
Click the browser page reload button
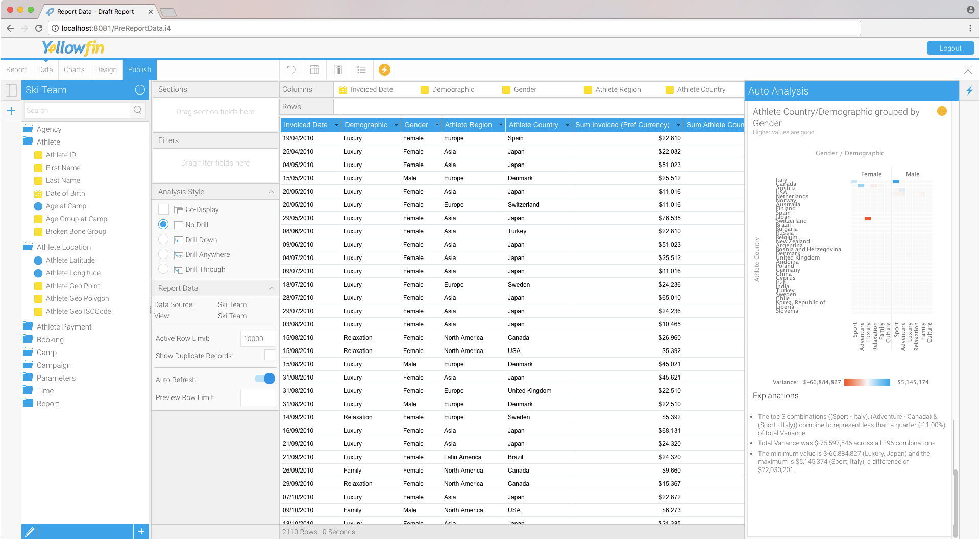[x=39, y=28]
